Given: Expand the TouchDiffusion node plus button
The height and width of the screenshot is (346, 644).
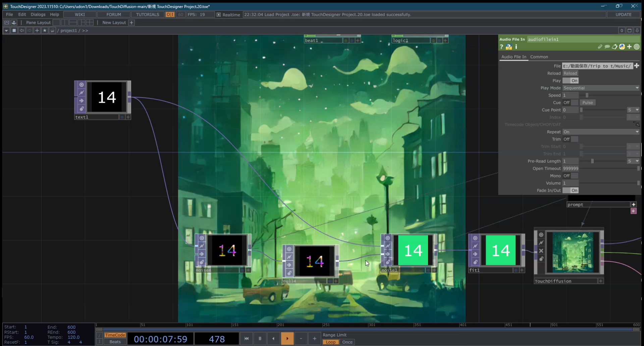Looking at the screenshot, I should pos(601,281).
